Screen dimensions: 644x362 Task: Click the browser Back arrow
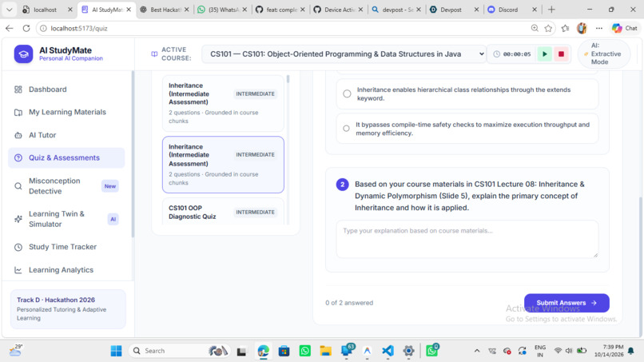point(10,28)
